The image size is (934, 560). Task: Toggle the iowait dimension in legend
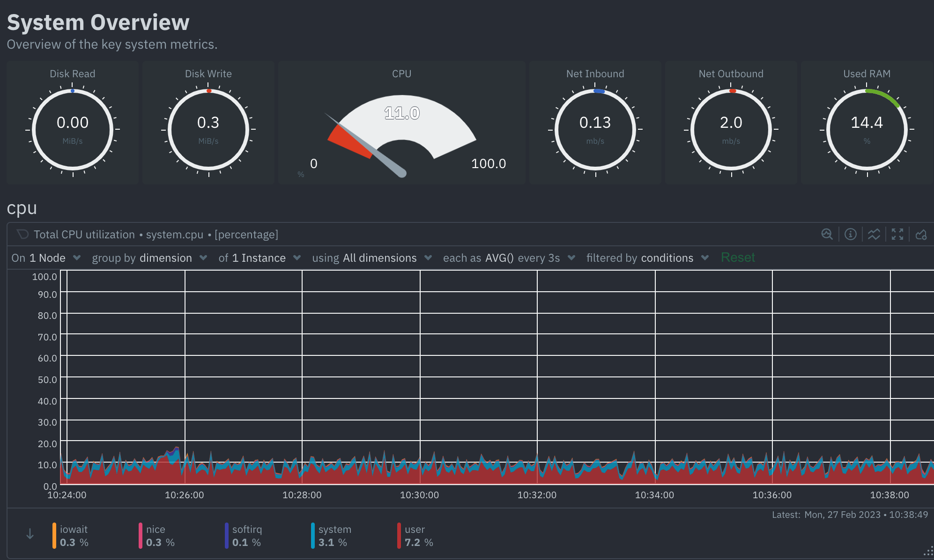[71, 536]
